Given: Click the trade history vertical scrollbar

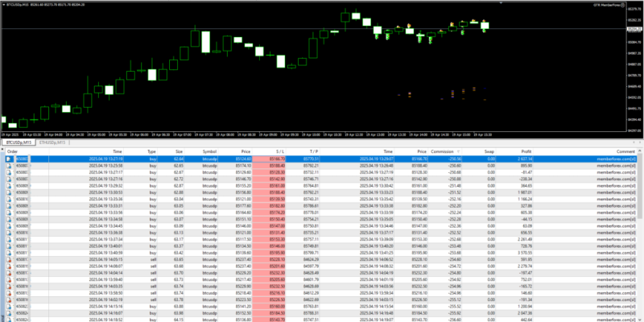Looking at the screenshot, I should pos(641,233).
